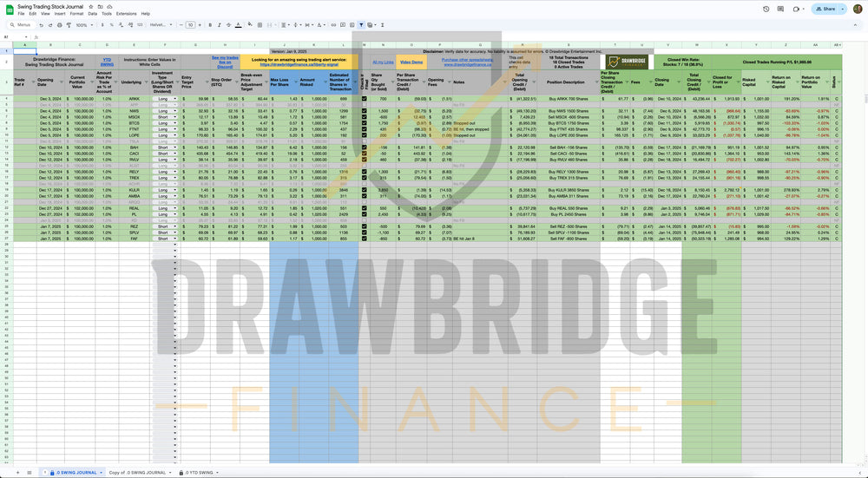
Task: Open the all sheets list icon
Action: pos(30,473)
